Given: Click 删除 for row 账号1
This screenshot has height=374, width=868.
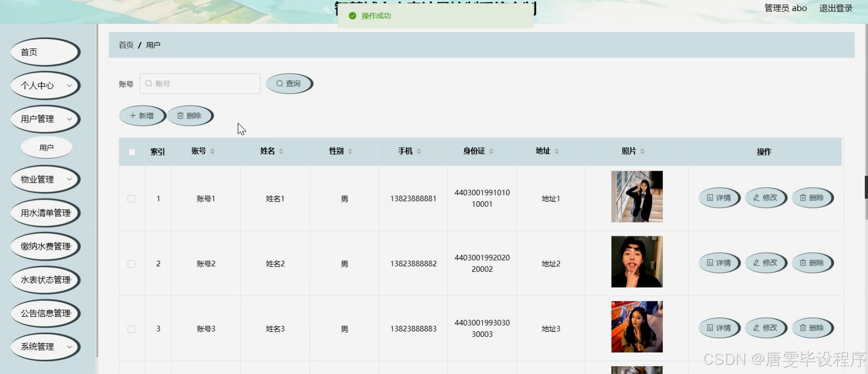Looking at the screenshot, I should [x=812, y=198].
